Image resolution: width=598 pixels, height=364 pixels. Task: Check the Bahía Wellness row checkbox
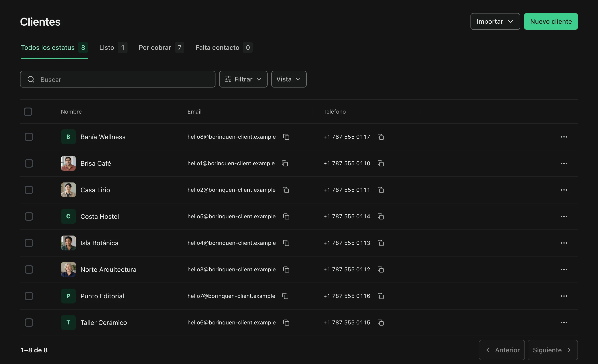pyautogui.click(x=29, y=137)
